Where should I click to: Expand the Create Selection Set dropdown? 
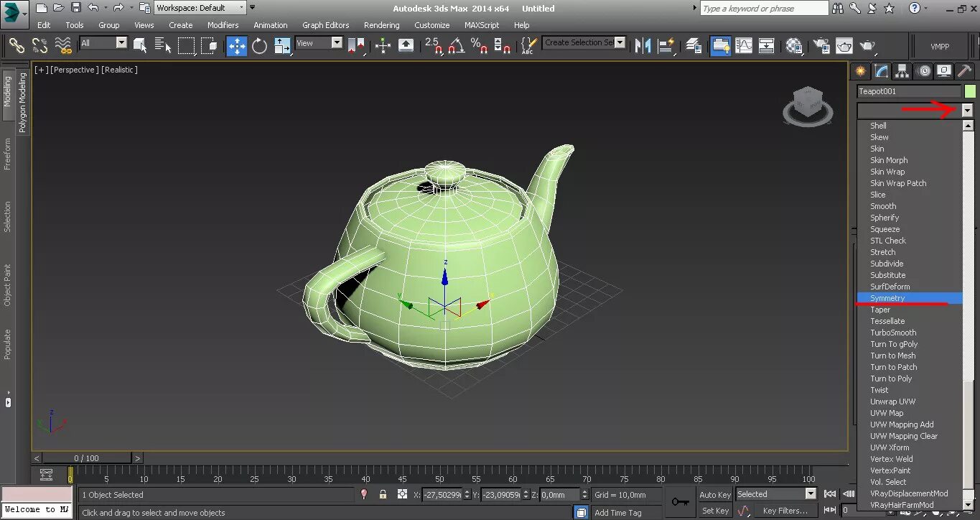pos(620,42)
